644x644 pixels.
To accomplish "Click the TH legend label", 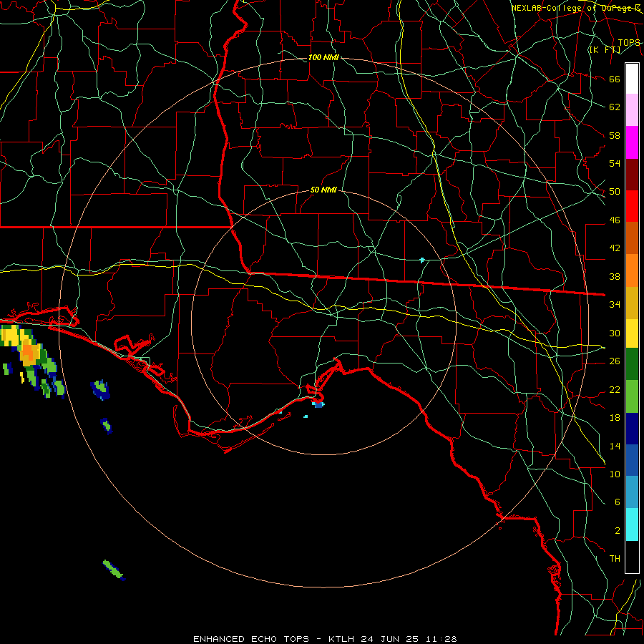I will [615, 559].
